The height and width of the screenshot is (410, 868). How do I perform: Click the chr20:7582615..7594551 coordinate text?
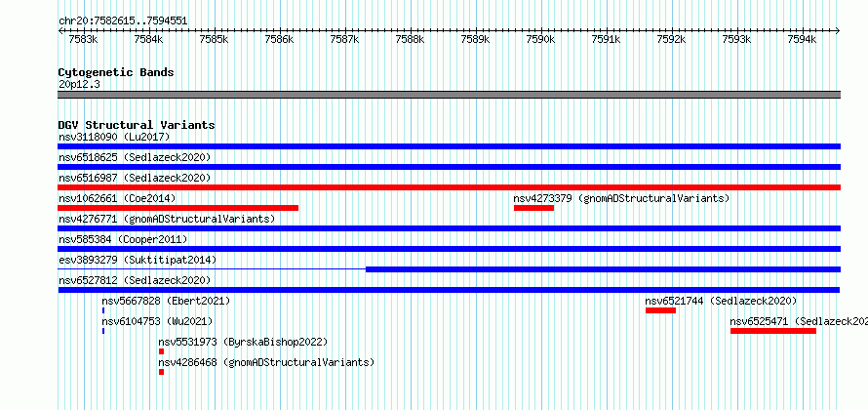pyautogui.click(x=123, y=21)
